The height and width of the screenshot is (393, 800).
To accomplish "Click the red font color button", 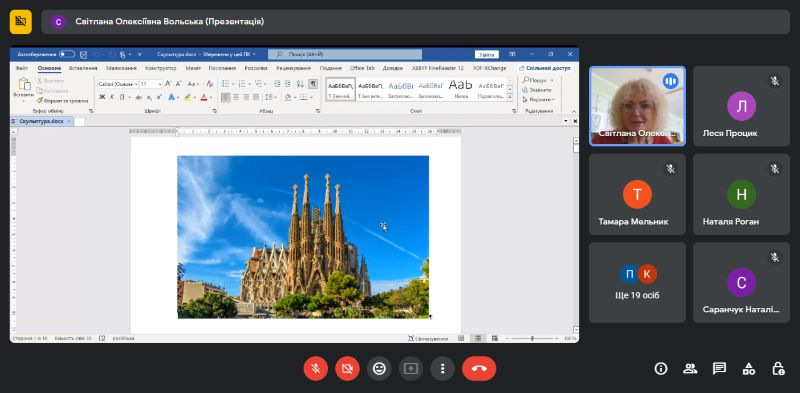I will point(204,97).
